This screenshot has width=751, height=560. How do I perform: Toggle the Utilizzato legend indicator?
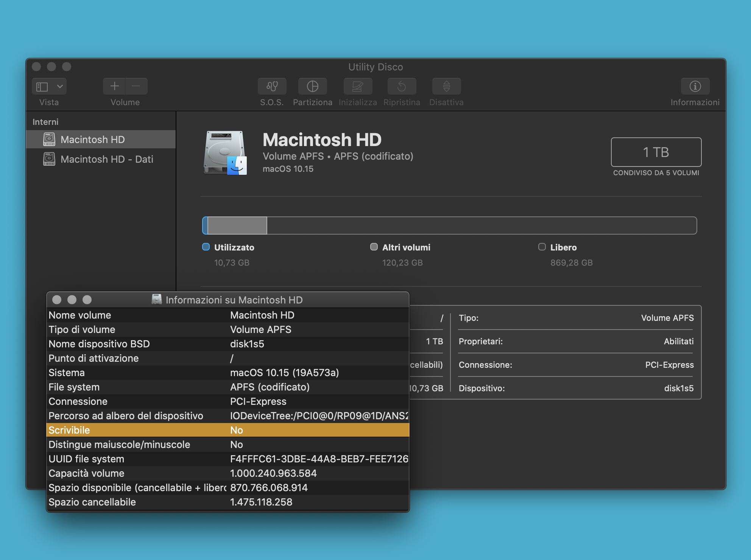pyautogui.click(x=206, y=247)
